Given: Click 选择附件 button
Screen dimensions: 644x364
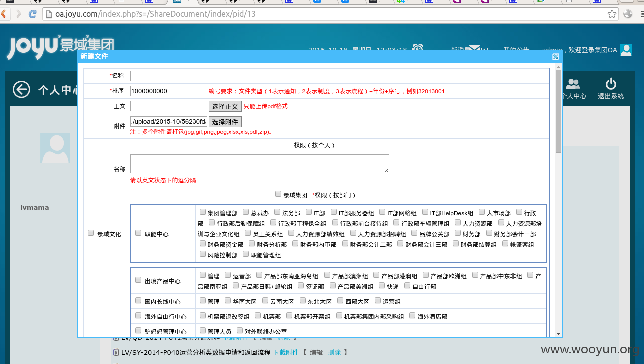Looking at the screenshot, I should pyautogui.click(x=225, y=122).
